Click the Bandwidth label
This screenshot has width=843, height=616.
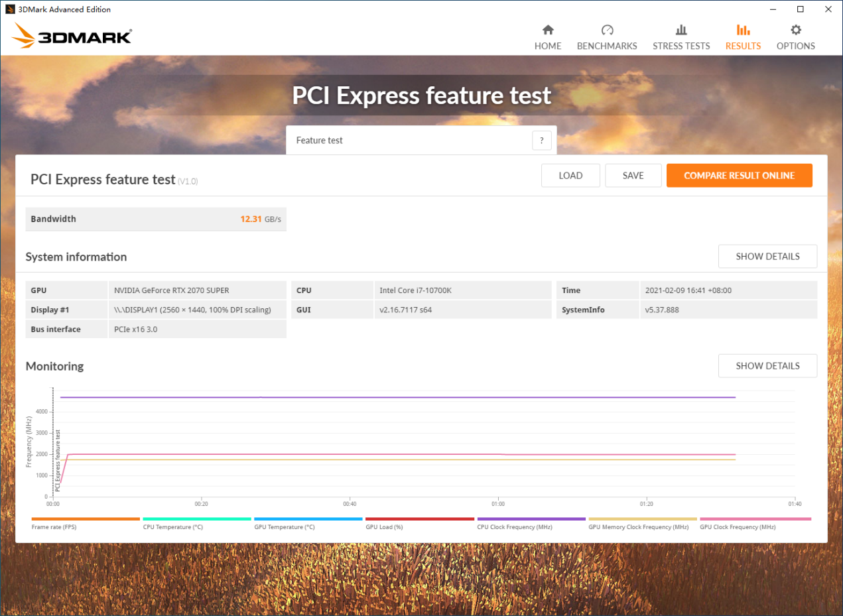[x=54, y=219]
